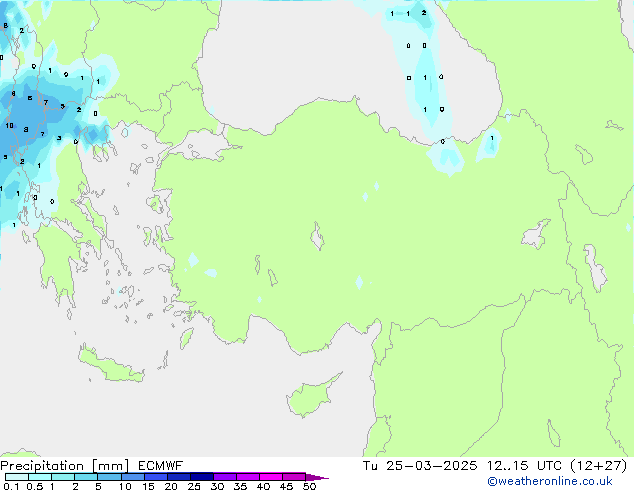Click the legend scale label '2'
Viewport: 634px width, 490px height.
click(75, 486)
